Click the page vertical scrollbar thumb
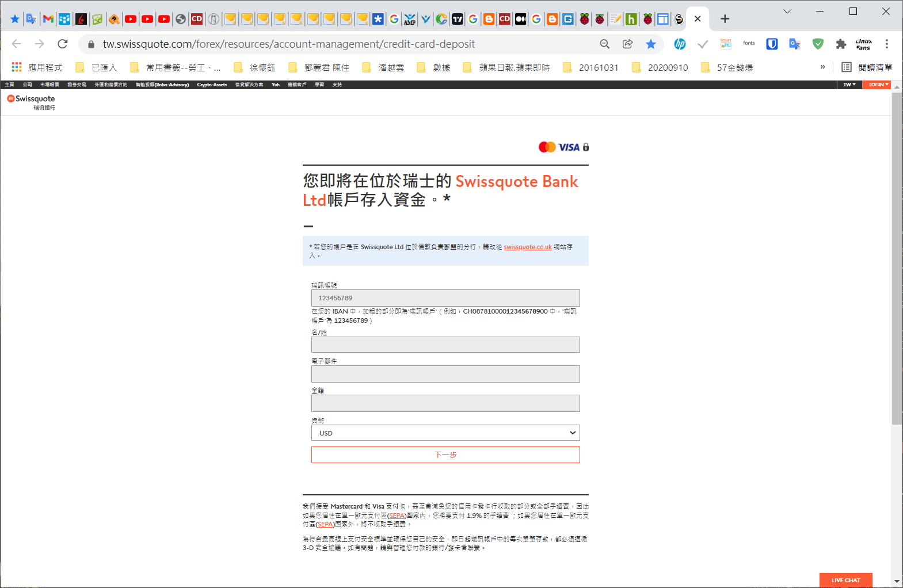Screen dimensions: 903x588 (897, 258)
